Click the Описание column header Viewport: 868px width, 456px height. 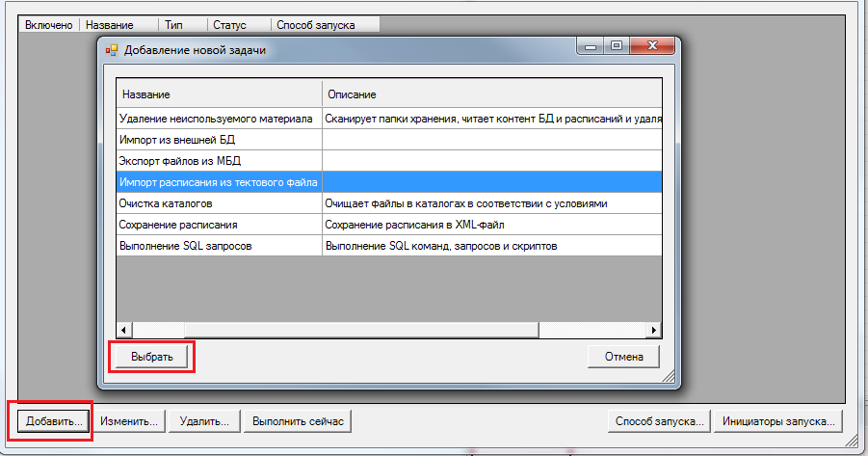pos(491,94)
